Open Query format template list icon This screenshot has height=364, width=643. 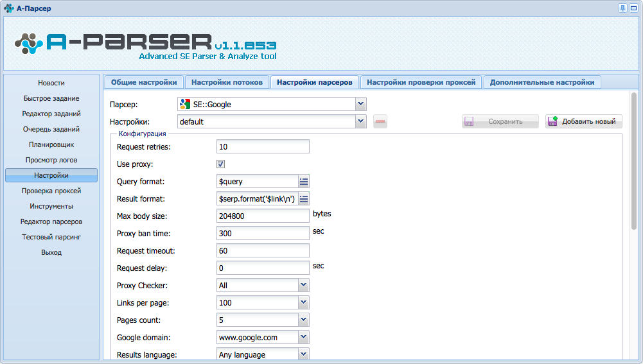(x=303, y=182)
